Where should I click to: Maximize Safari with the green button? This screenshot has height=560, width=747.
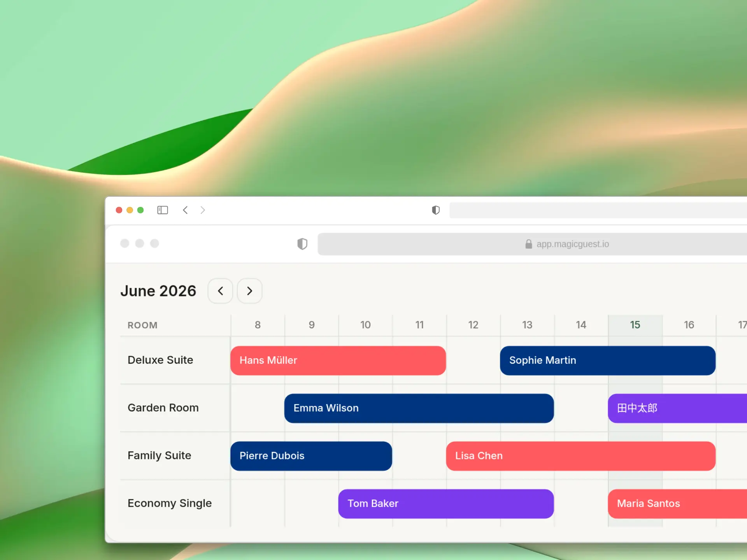click(x=140, y=210)
